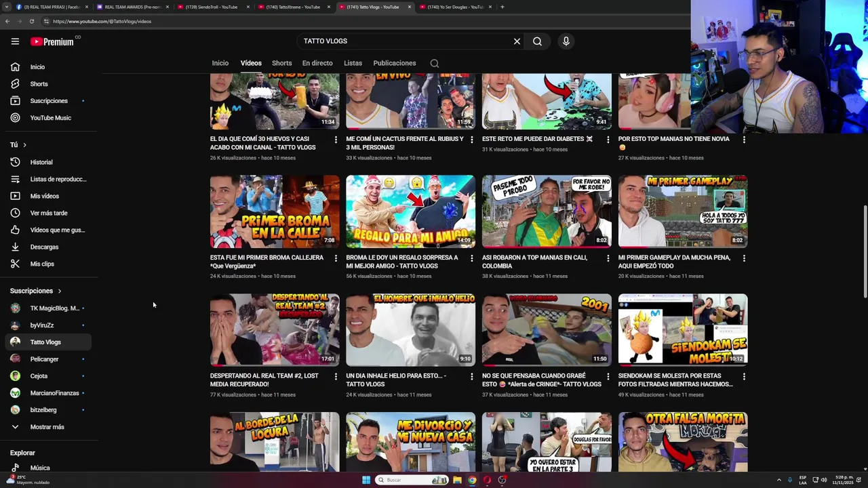The width and height of the screenshot is (868, 488).
Task: Select the Vídeos channel tab
Action: pos(251,63)
